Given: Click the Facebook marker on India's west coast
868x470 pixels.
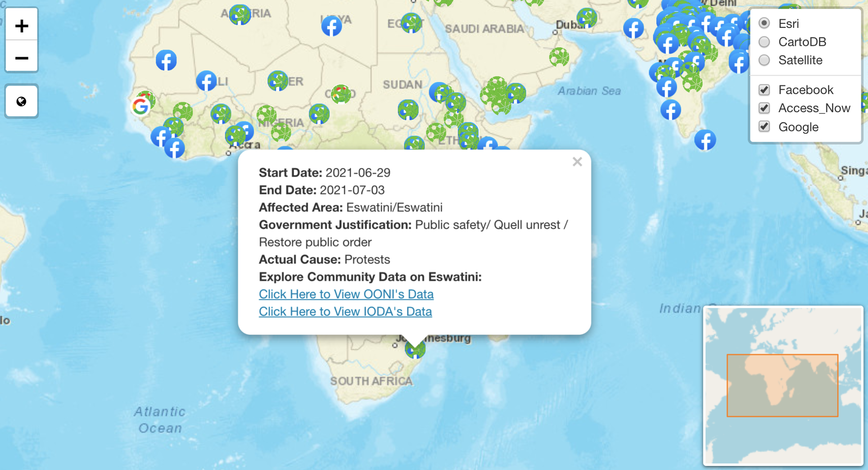Looking at the screenshot, I should [x=666, y=87].
